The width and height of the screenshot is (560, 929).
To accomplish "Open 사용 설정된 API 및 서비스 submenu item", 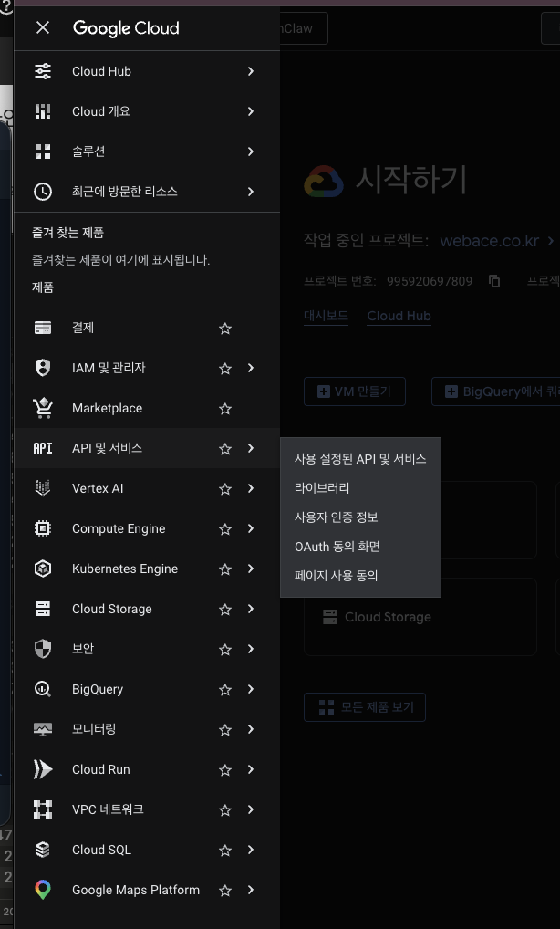I will click(x=360, y=459).
